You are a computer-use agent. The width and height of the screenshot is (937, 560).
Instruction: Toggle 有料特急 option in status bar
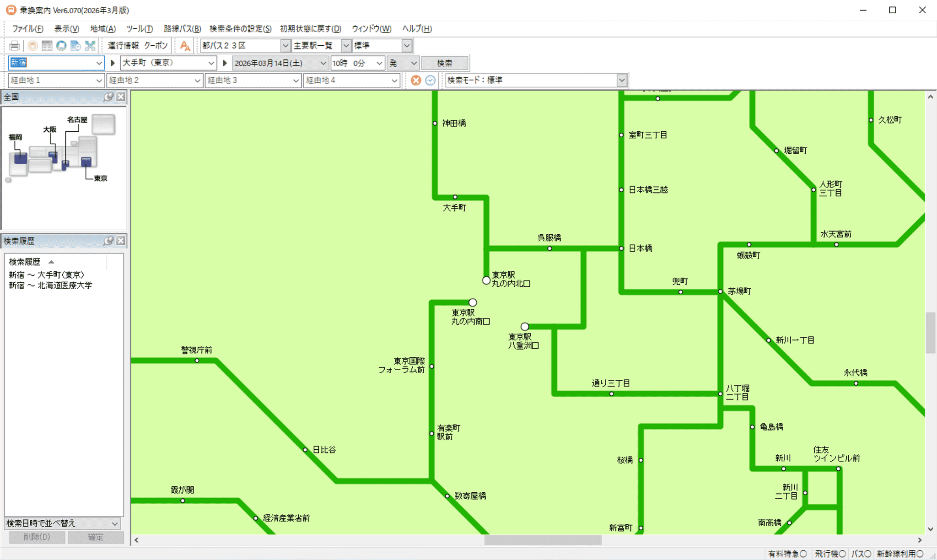(787, 554)
